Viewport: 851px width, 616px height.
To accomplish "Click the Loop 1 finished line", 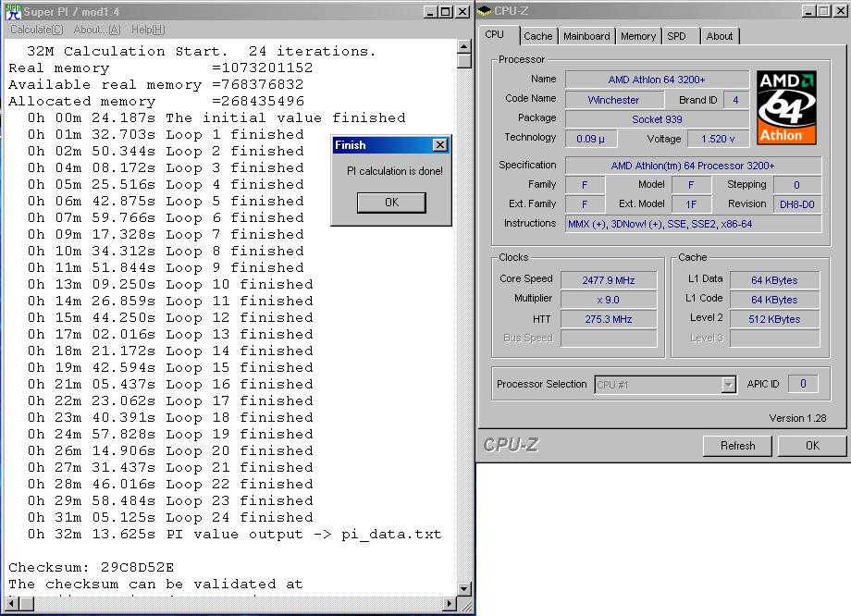I will (x=166, y=135).
